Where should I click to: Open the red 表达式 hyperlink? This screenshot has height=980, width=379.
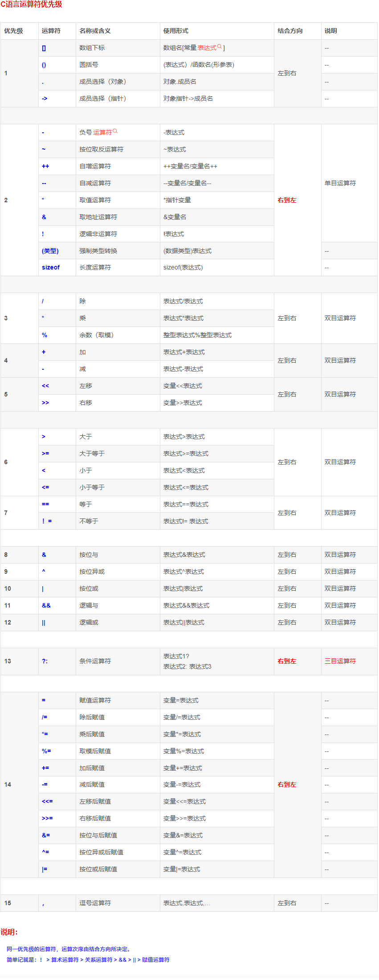pos(207,48)
